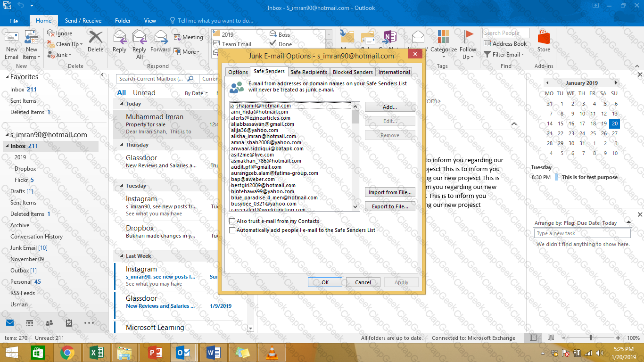Open the People view icon
Viewport: 644px width, 362px height.
click(49, 323)
